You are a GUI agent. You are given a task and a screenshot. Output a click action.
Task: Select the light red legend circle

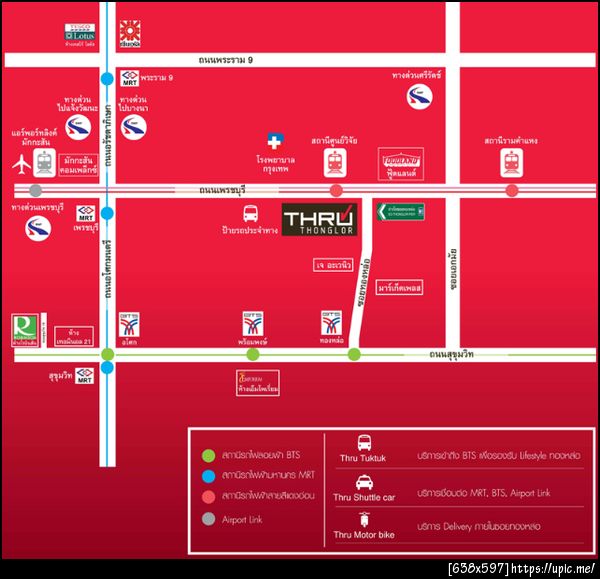(209, 497)
